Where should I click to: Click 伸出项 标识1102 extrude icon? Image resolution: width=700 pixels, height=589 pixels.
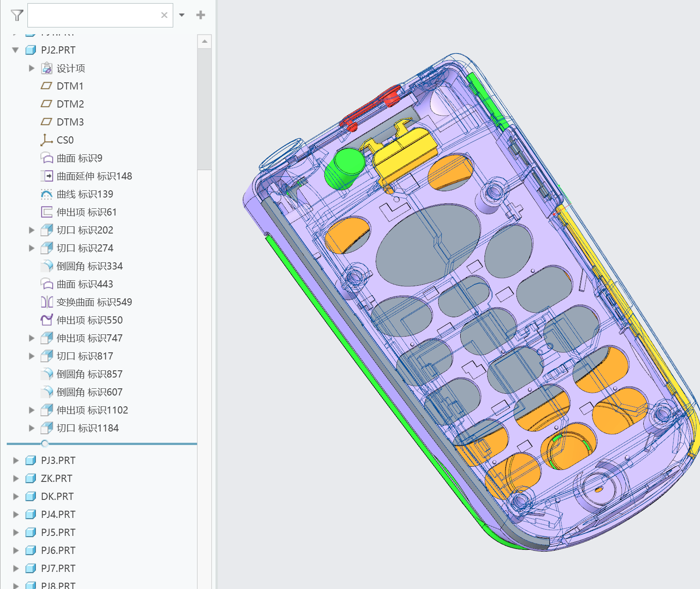(47, 410)
